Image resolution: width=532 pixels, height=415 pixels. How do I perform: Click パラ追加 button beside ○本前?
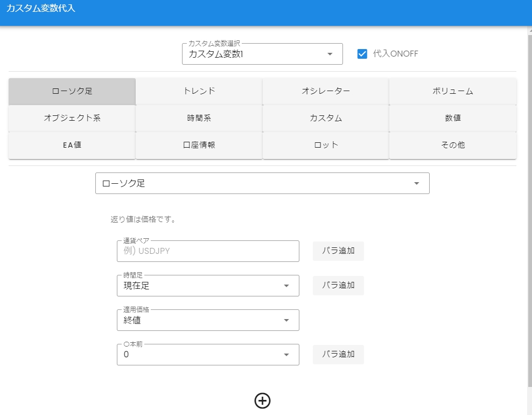point(338,355)
